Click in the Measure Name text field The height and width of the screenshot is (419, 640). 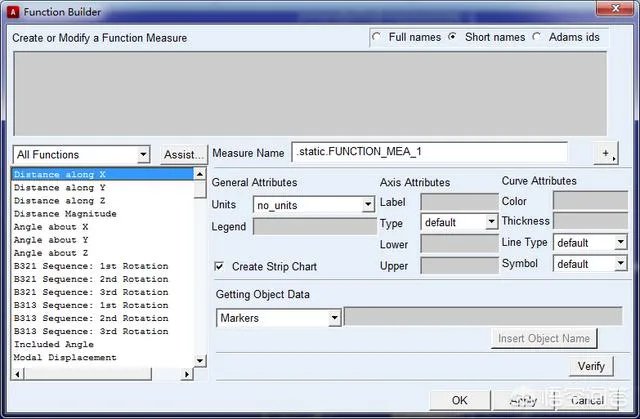coord(430,153)
